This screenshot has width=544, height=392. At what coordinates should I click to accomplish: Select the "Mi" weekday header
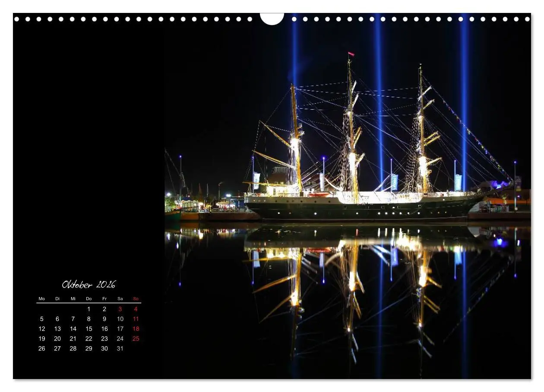pos(73,299)
